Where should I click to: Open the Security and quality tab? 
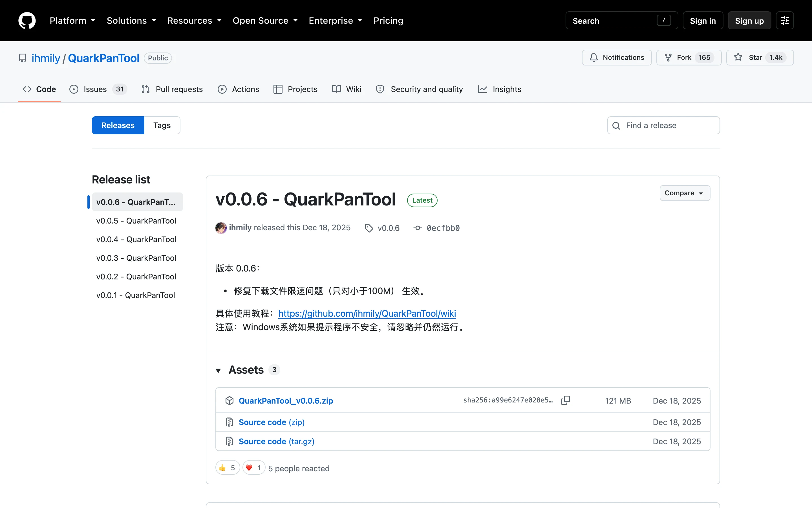tap(420, 89)
